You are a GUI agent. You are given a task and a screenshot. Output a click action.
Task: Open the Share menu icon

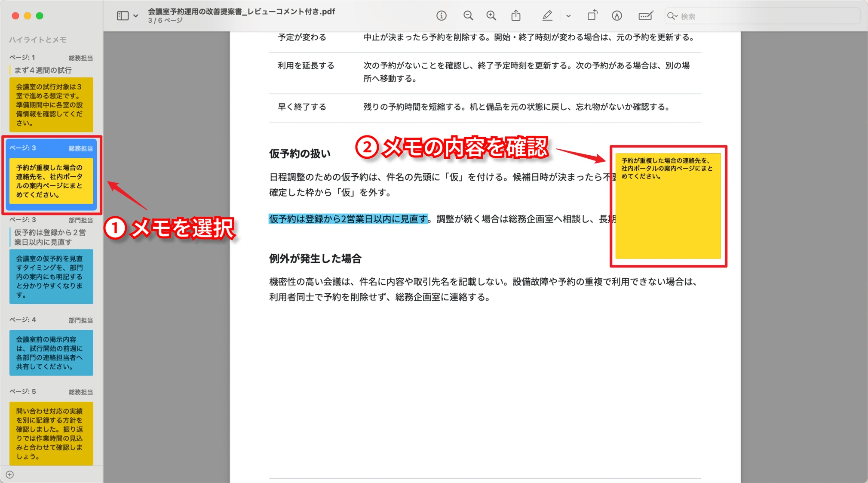tap(516, 16)
